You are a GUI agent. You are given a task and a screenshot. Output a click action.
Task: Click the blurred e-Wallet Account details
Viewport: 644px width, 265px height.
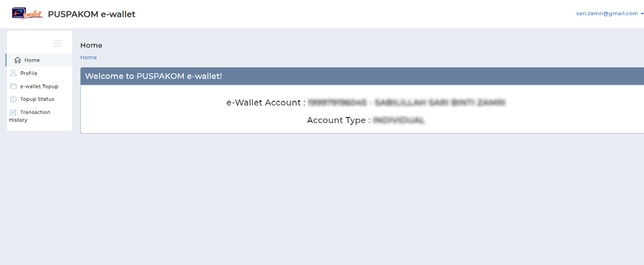point(407,102)
